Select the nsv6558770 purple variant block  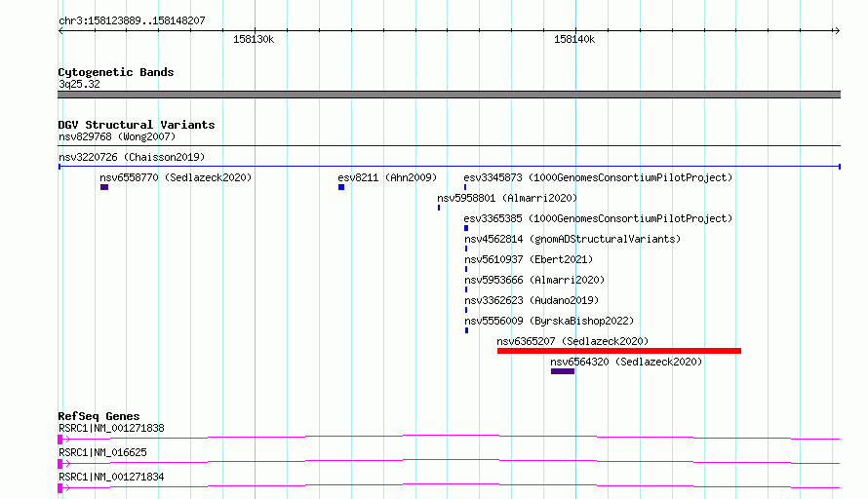[104, 187]
